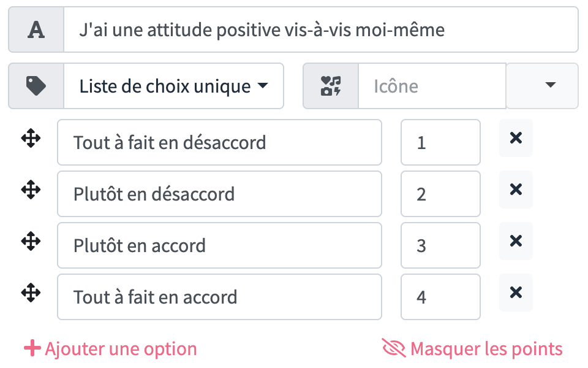Click the move handle for "Plutôt en désaccord"
The image size is (588, 368).
31,190
